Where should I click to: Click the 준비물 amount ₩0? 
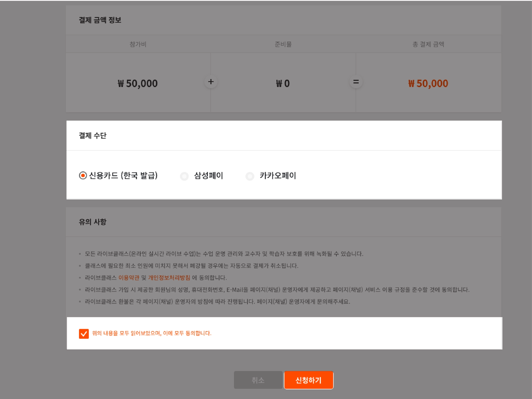pyautogui.click(x=283, y=83)
